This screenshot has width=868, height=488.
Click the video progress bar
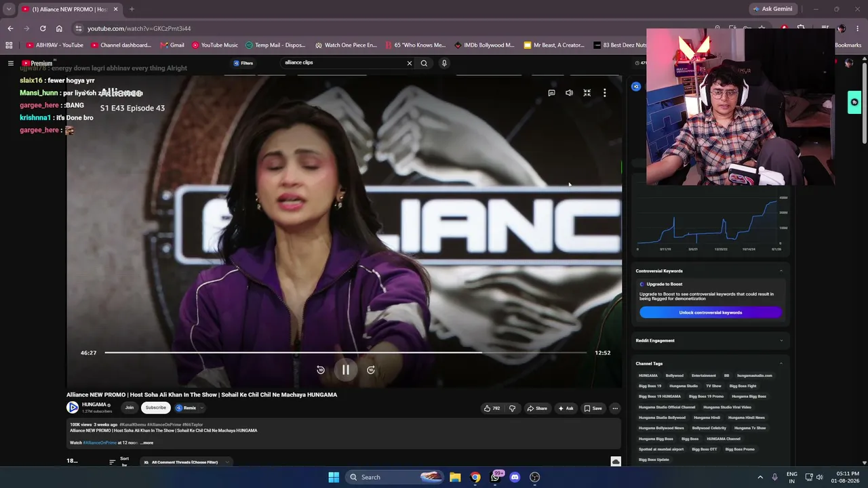345,352
